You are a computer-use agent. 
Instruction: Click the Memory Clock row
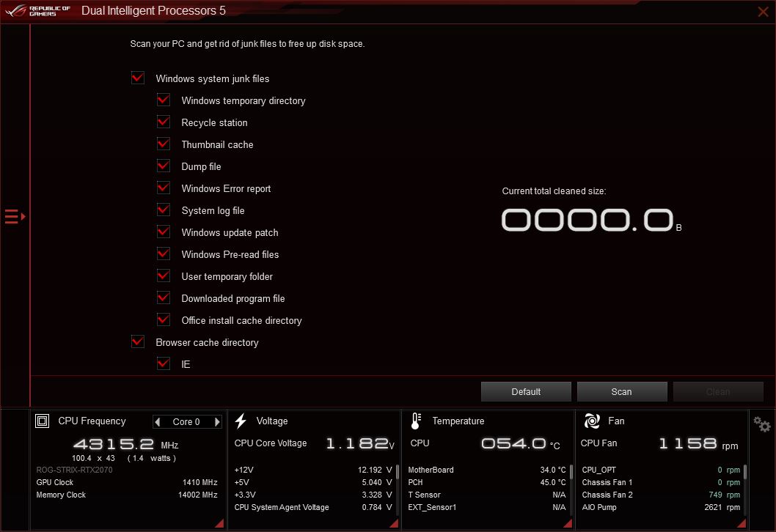coord(127,495)
